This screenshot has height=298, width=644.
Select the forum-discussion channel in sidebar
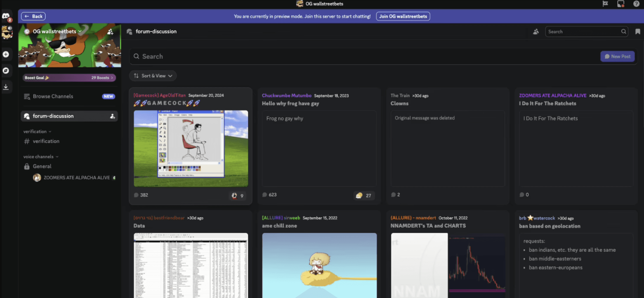[69, 116]
